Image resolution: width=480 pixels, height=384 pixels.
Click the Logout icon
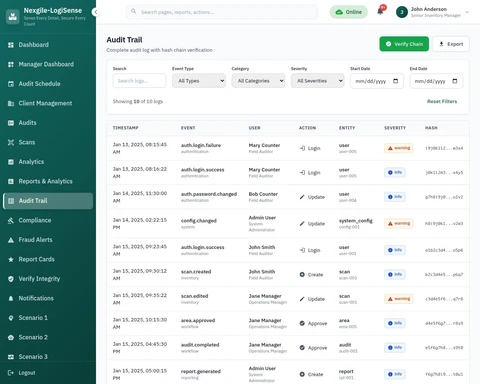[x=11, y=373]
